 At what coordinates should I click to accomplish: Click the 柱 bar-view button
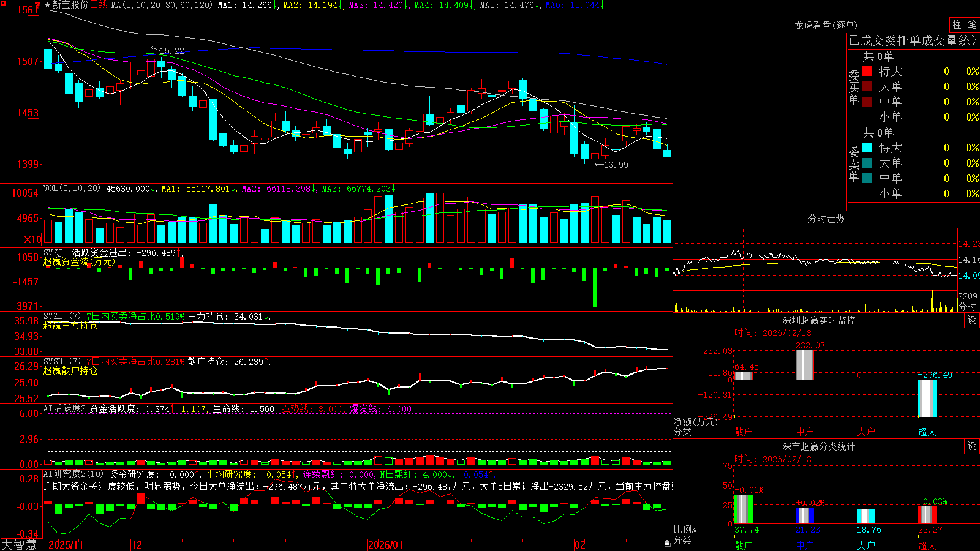(957, 24)
